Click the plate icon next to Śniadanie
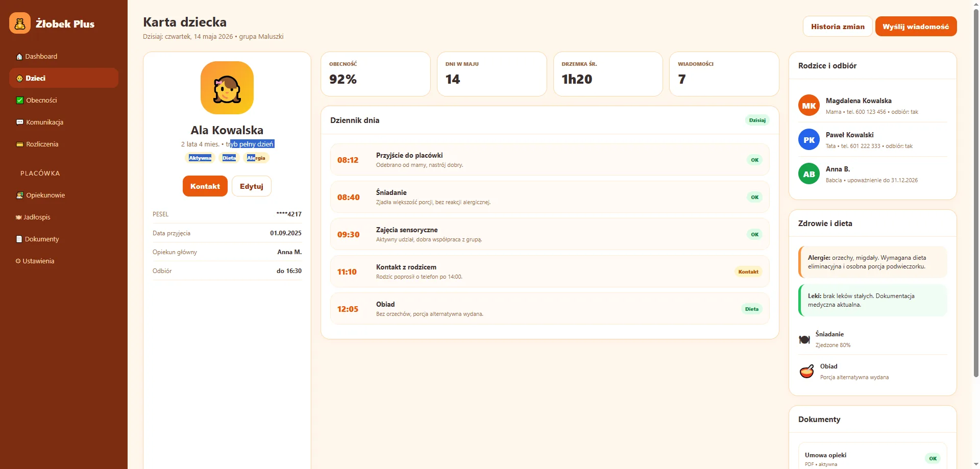Screen dimensions: 980x469 click(804, 339)
